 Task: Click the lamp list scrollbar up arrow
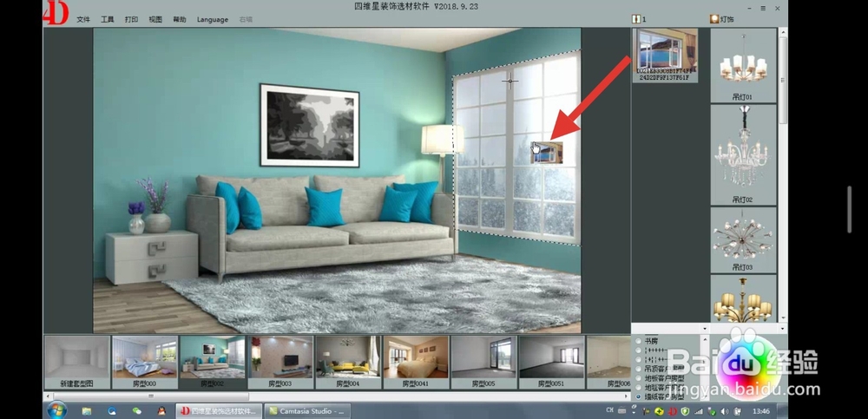pos(783,32)
